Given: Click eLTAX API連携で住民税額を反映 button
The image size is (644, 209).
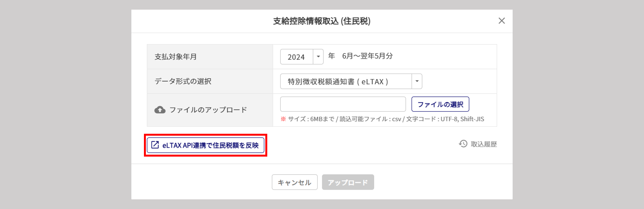Looking at the screenshot, I should 205,145.
